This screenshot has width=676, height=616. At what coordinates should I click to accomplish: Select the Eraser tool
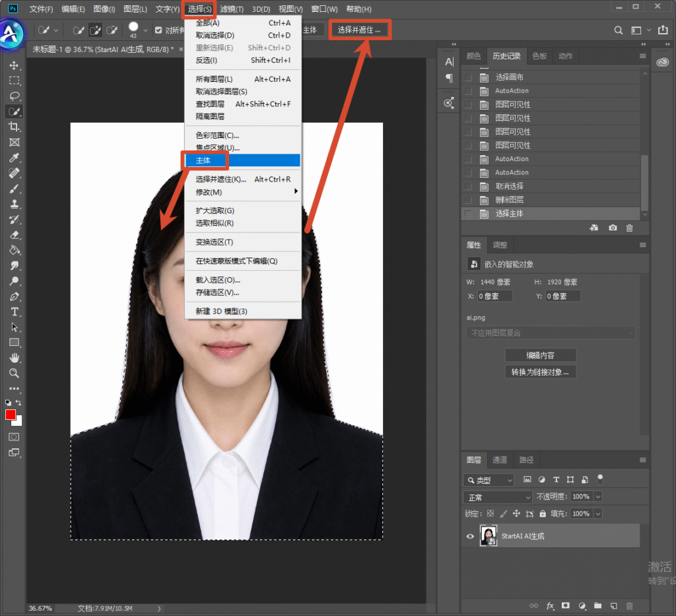15,235
